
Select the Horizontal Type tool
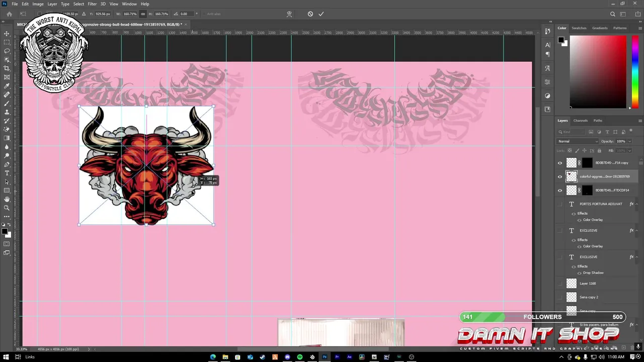tap(7, 173)
